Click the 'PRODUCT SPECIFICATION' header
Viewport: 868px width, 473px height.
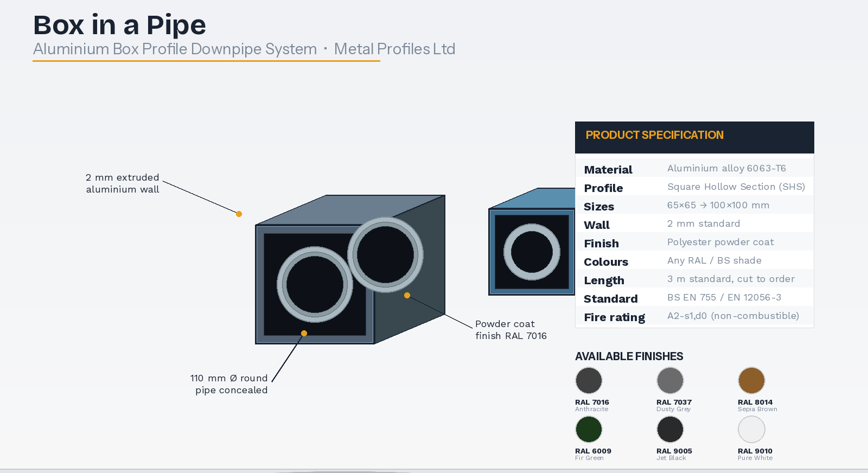tap(654, 135)
